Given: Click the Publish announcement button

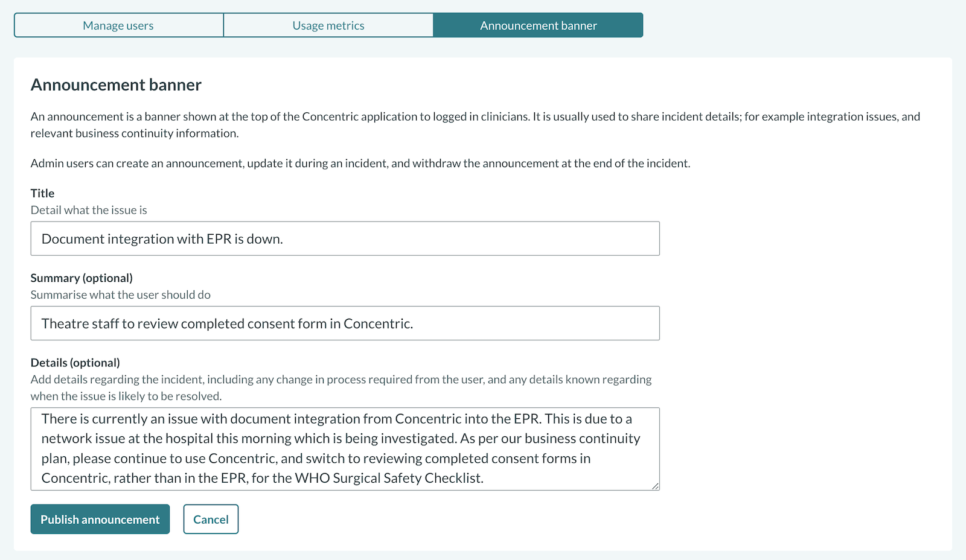Looking at the screenshot, I should (x=100, y=519).
